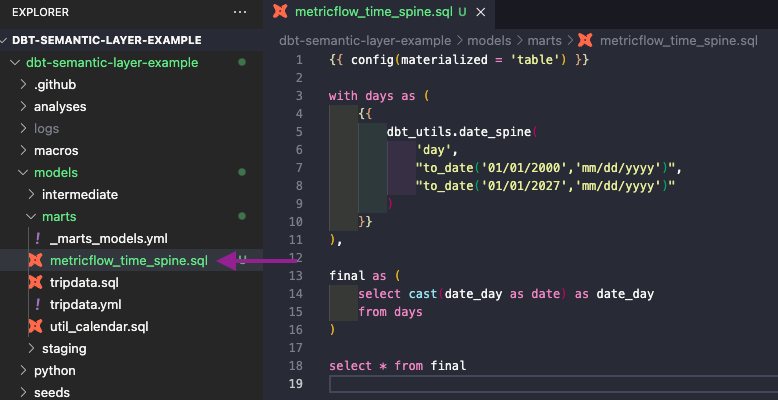Click marts breadcrumb segment
The height and width of the screenshot is (400, 778).
pos(544,41)
